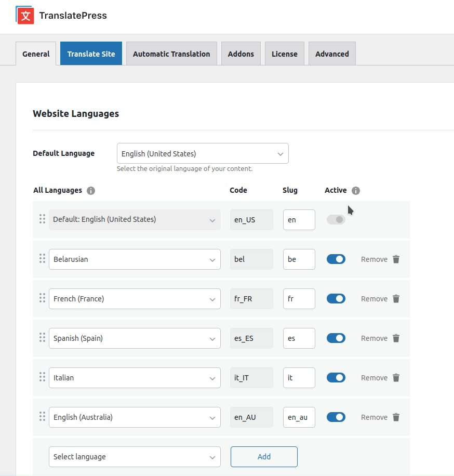
Task: Remove the English (Australia) language
Action: [374, 417]
